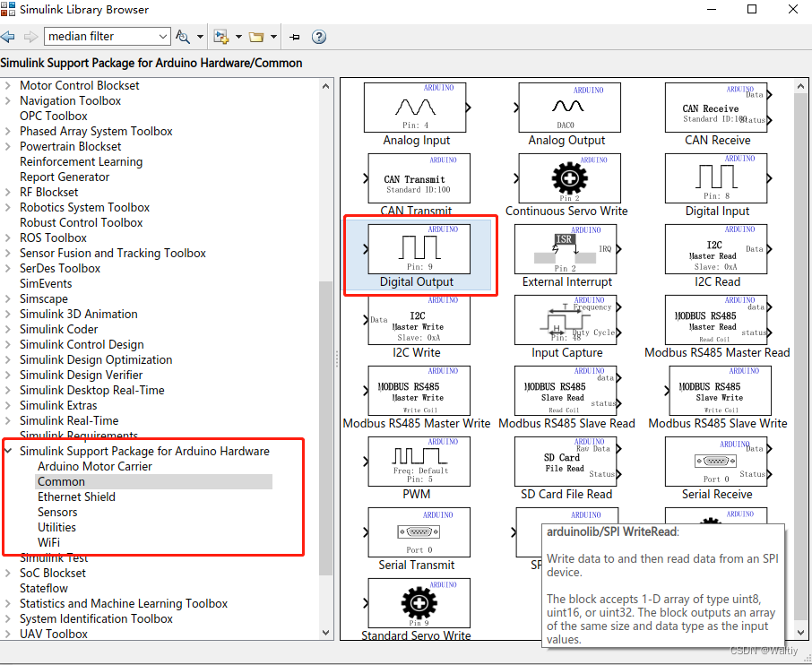Select the Input Capture block
812x665 pixels.
click(567, 320)
